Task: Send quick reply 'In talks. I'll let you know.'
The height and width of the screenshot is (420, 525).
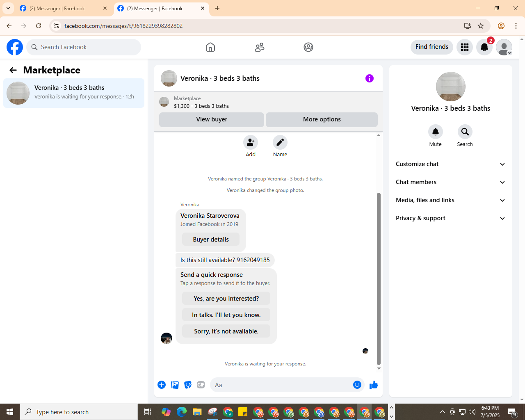Action: (x=226, y=315)
